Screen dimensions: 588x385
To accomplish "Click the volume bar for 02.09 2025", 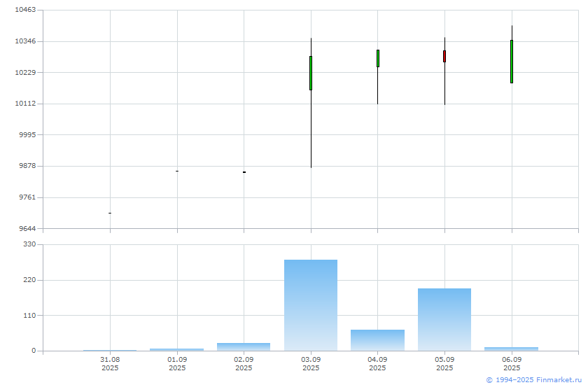I will (x=244, y=346).
